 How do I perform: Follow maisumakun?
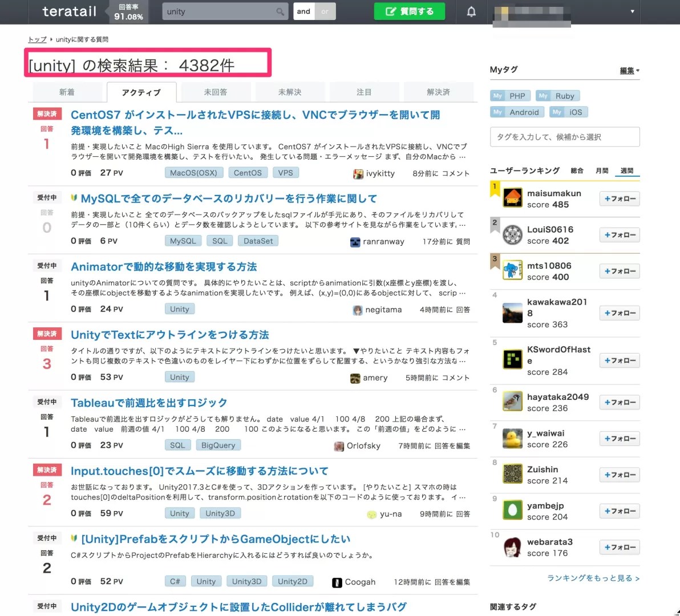620,198
